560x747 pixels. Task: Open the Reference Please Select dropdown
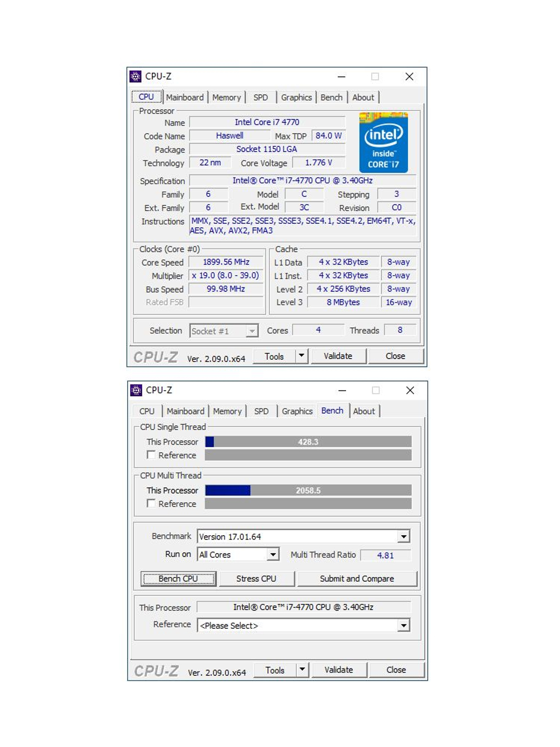coord(404,625)
